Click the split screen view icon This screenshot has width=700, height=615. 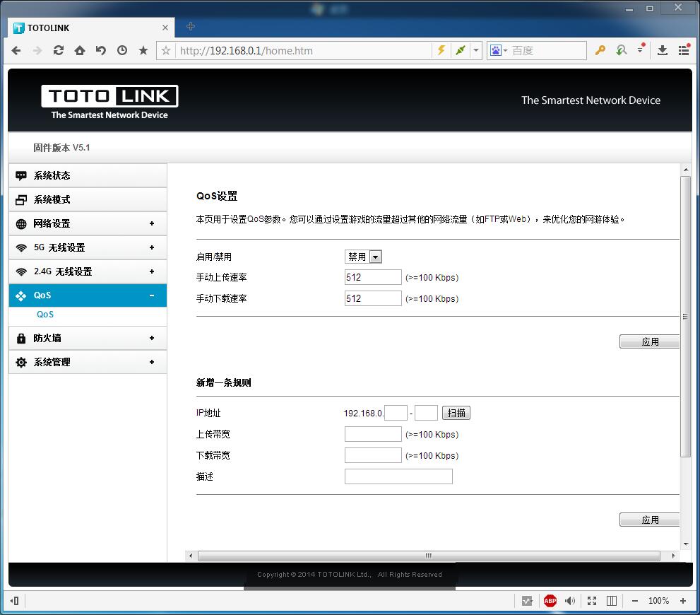click(x=612, y=601)
